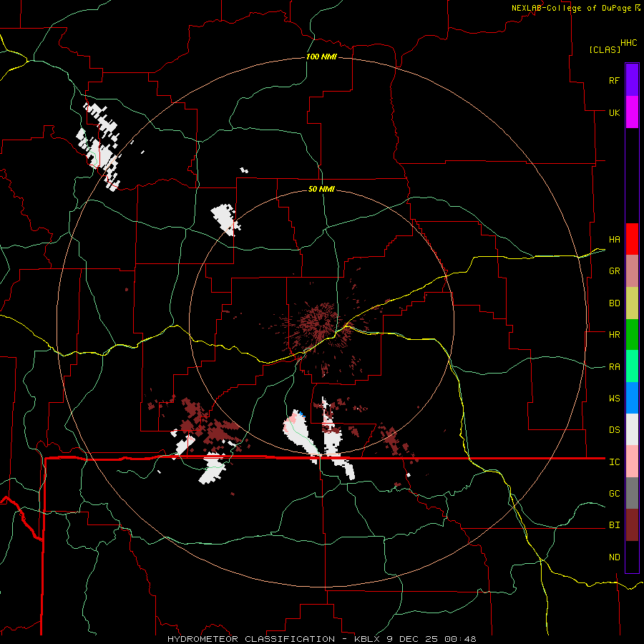This screenshot has height=644, width=644.
Task: Pick the RA legend color swatch
Action: point(632,366)
